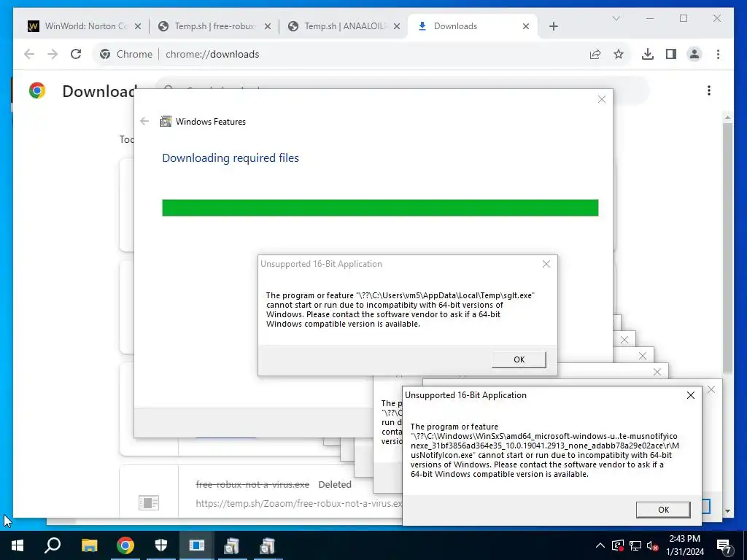Click the Windows Features title icon
The width and height of the screenshot is (747, 560).
point(166,122)
